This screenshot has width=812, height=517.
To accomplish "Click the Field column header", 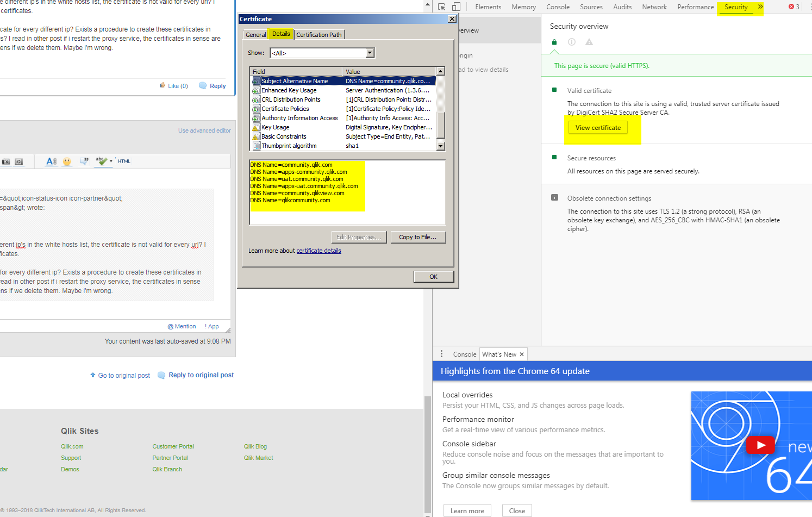I will click(x=296, y=71).
